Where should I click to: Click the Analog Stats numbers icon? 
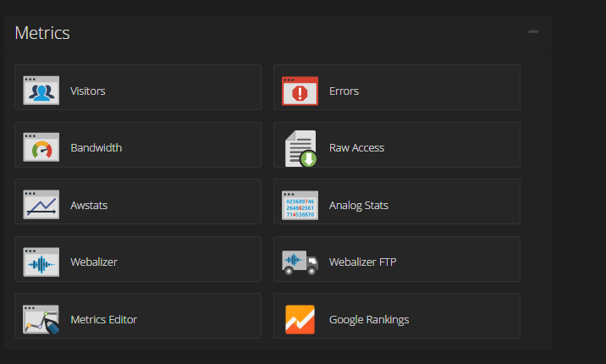[300, 205]
